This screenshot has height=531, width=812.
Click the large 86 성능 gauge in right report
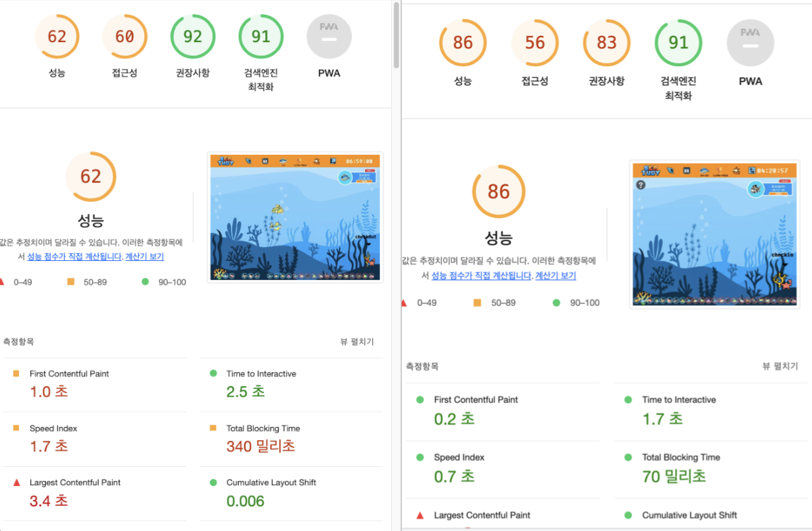coord(499,192)
